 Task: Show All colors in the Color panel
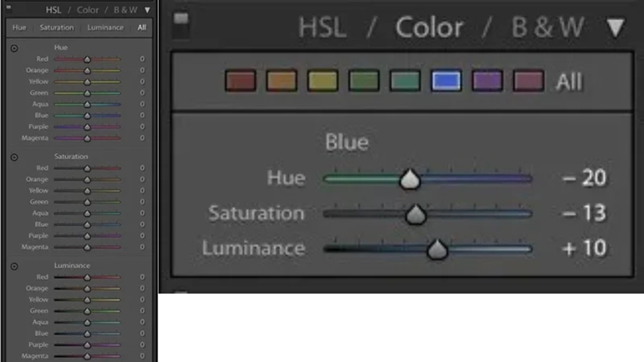point(569,81)
